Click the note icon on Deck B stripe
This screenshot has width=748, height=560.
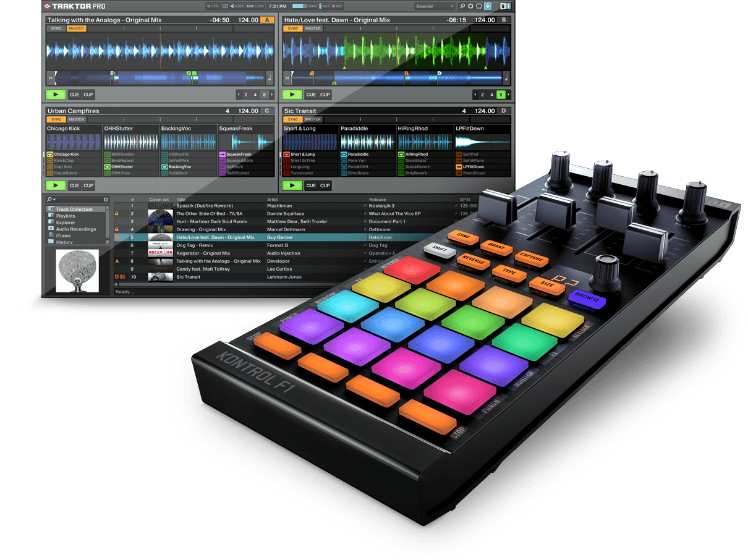[506, 78]
